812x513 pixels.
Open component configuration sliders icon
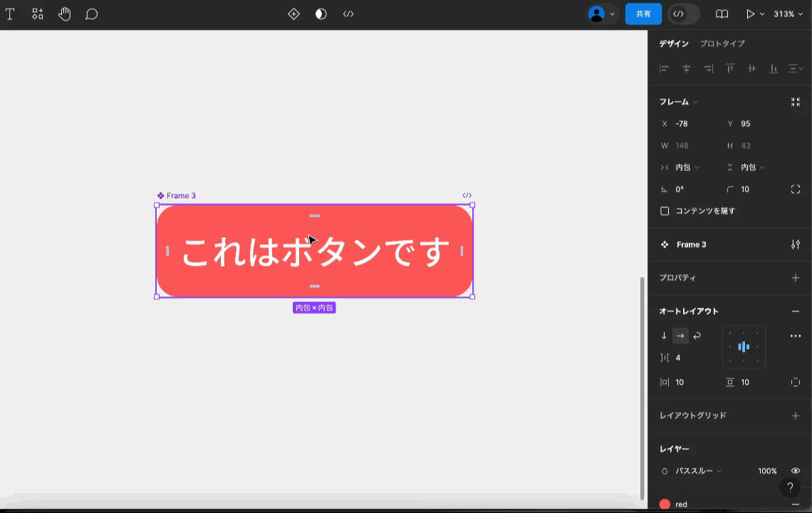tap(796, 244)
